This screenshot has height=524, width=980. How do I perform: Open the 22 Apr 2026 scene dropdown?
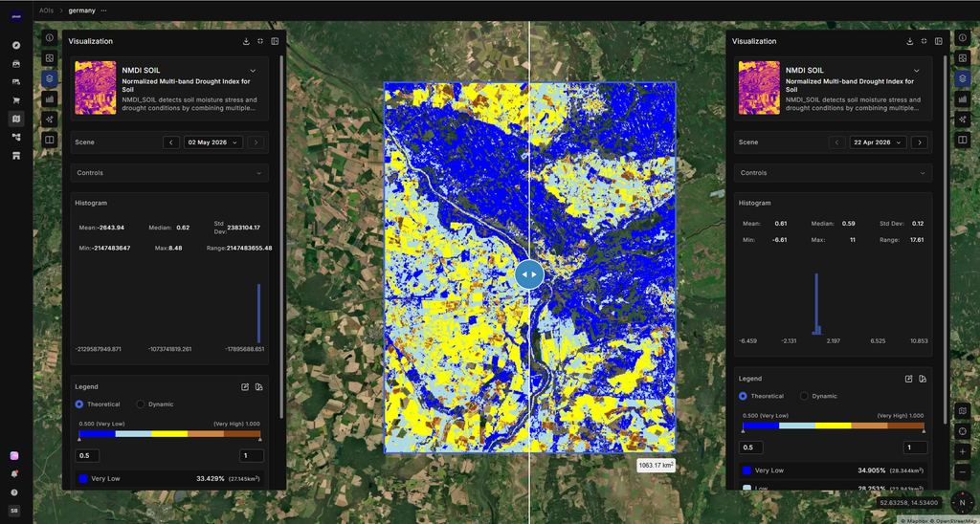coord(877,142)
